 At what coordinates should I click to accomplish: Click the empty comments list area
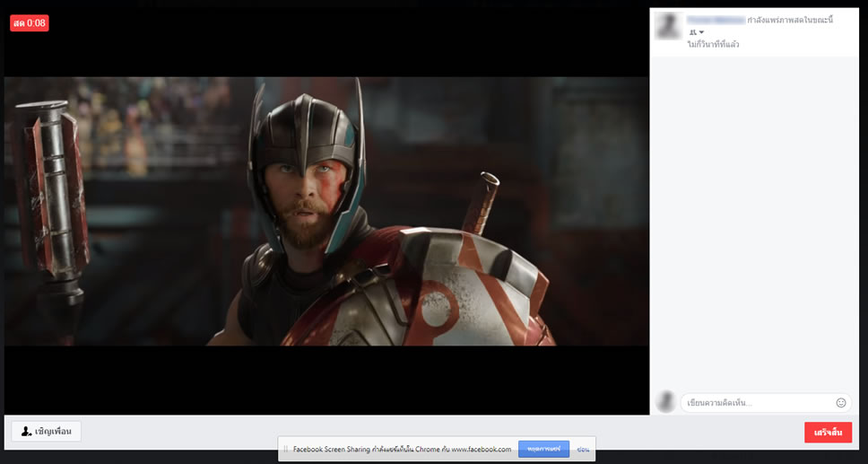pyautogui.click(x=753, y=224)
